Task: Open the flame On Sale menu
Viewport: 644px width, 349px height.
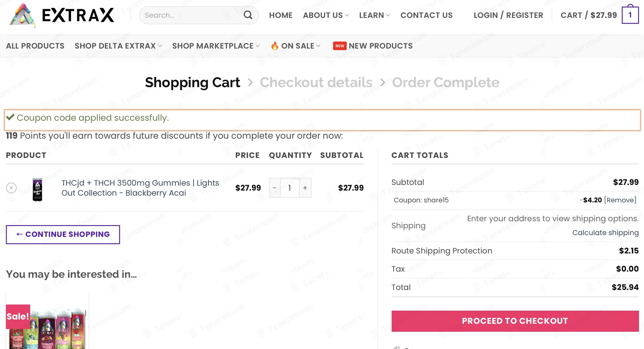Action: [x=295, y=46]
